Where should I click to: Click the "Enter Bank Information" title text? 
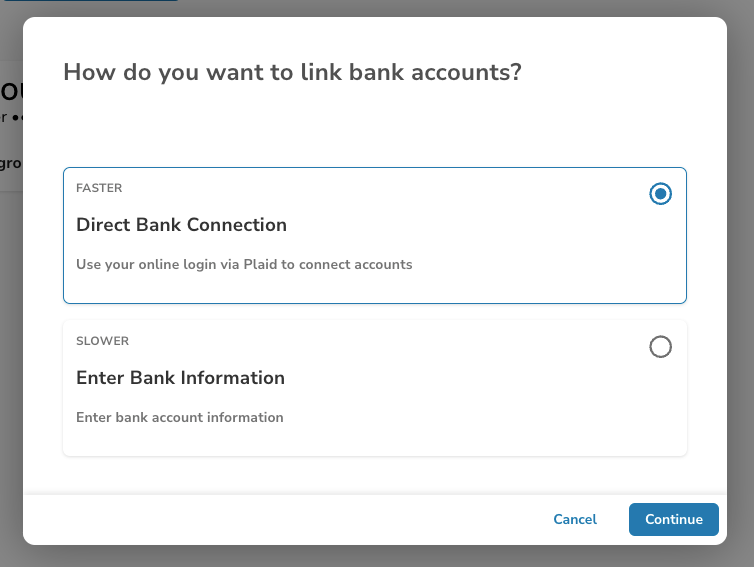[x=180, y=378]
